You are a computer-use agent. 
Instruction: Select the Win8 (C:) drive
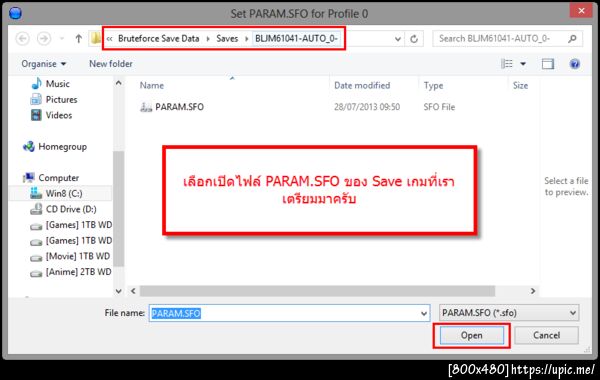click(x=64, y=194)
